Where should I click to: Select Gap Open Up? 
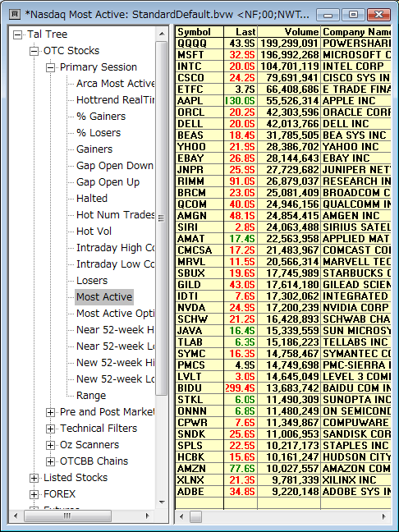[x=108, y=182]
